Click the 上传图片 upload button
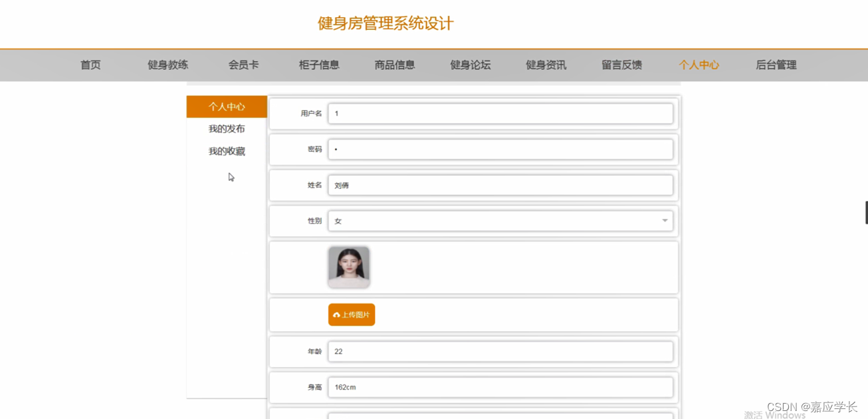The height and width of the screenshot is (419, 868). (x=352, y=315)
